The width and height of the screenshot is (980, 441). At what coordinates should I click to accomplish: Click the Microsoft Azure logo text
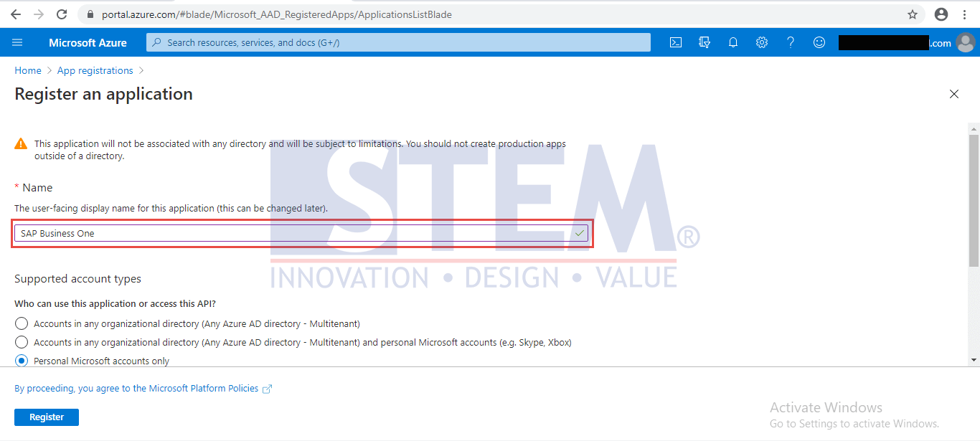pyautogui.click(x=88, y=43)
